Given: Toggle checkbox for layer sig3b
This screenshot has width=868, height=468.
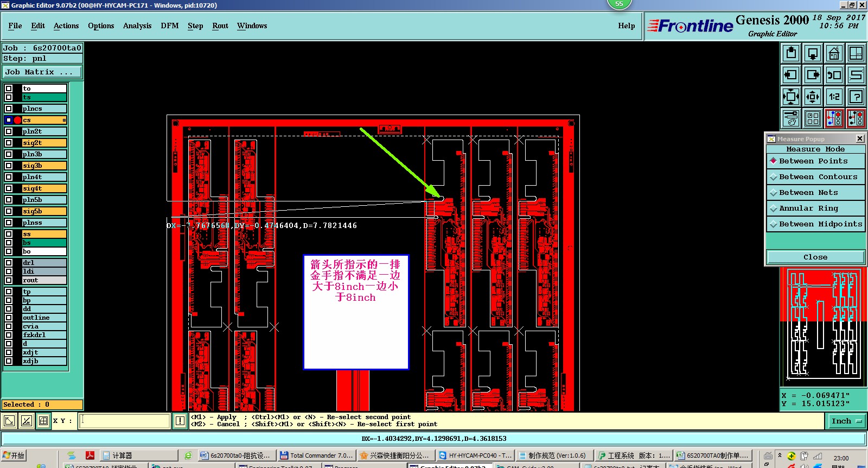Looking at the screenshot, I should click(x=9, y=166).
